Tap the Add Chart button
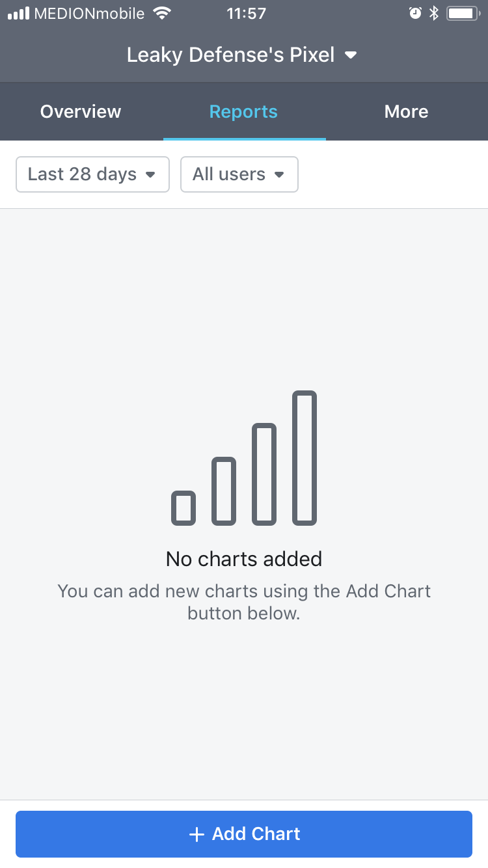This screenshot has height=868, width=488. tap(244, 834)
